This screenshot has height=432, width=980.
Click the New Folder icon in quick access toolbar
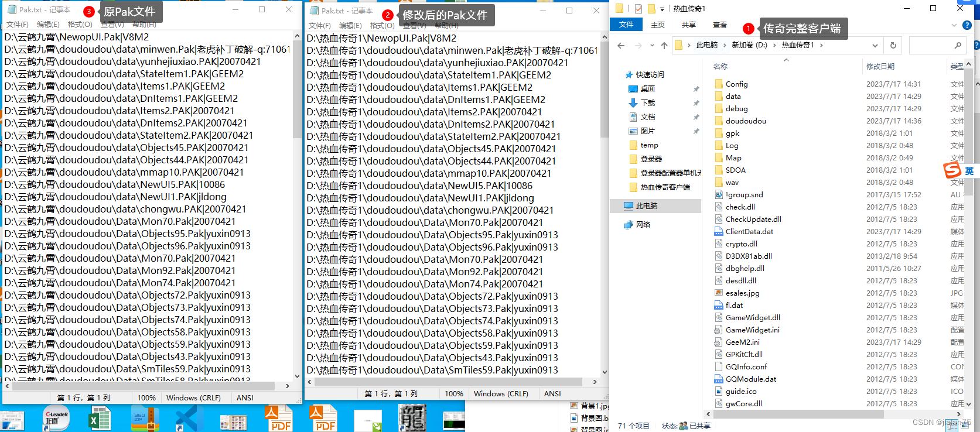click(x=651, y=8)
